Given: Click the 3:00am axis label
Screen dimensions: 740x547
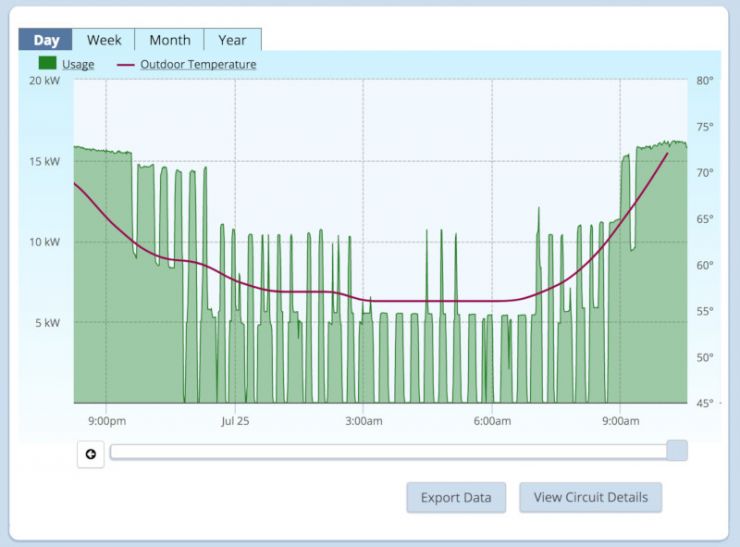Looking at the screenshot, I should 363,421.
